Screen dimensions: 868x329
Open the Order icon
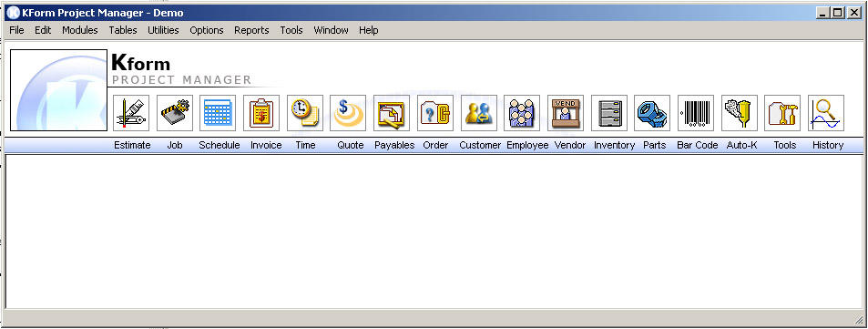(435, 113)
